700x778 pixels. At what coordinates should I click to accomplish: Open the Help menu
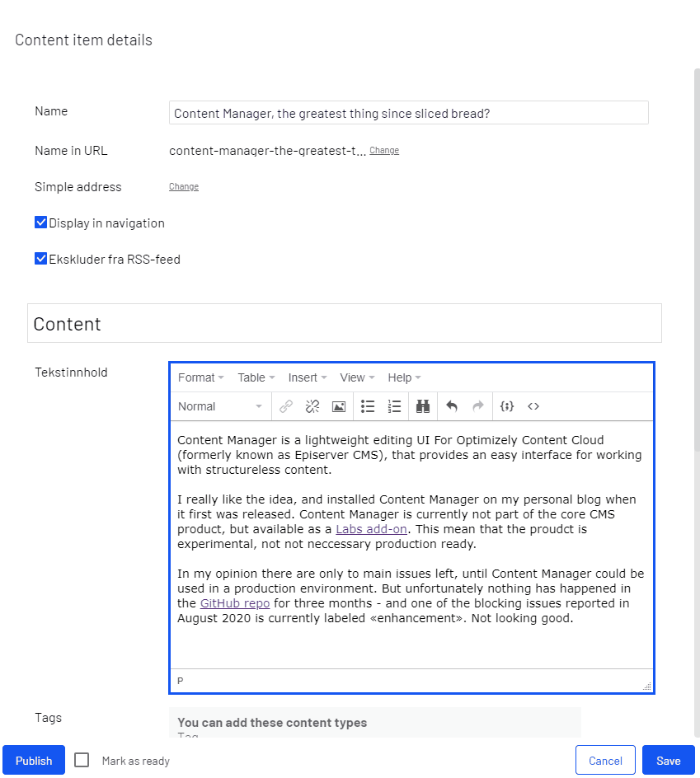point(404,377)
